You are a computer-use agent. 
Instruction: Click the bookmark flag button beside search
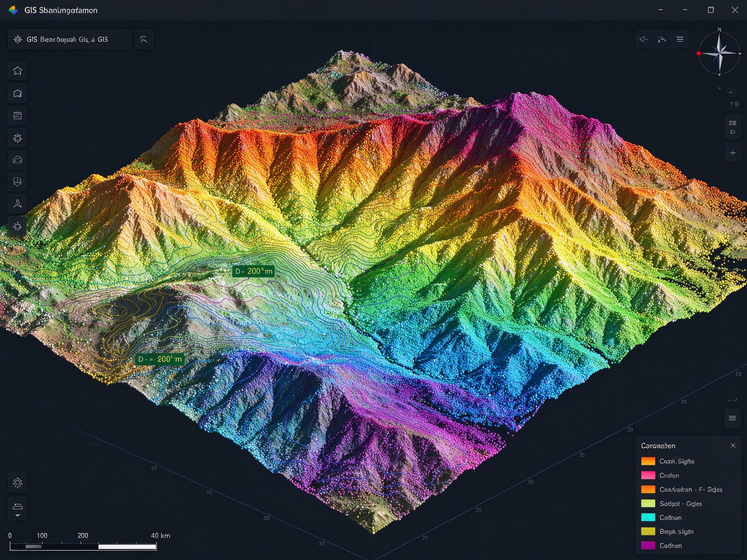tap(144, 39)
